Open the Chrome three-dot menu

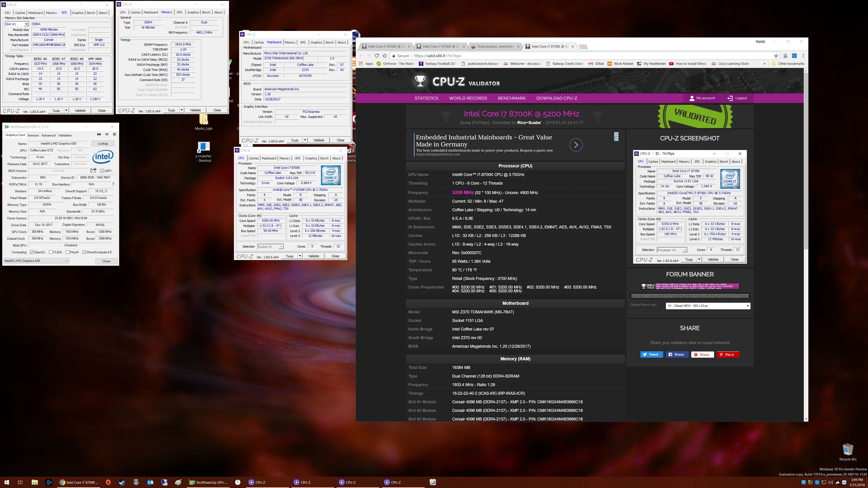pyautogui.click(x=803, y=56)
